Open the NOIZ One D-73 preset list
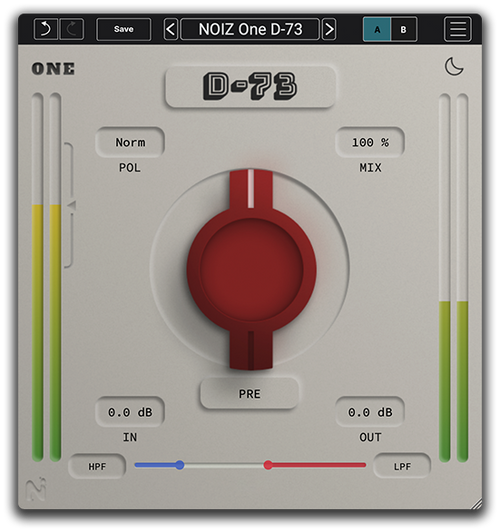Viewport: 500px width, 532px height. [250, 30]
